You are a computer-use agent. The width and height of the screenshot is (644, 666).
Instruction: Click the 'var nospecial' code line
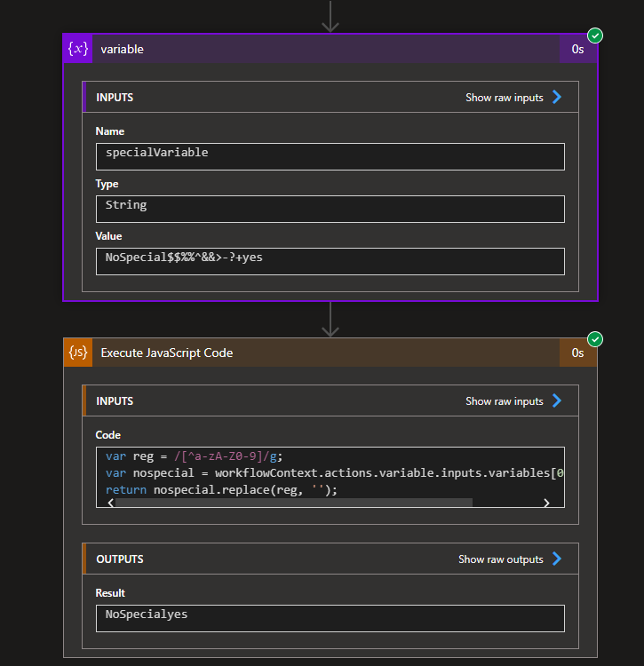335,473
